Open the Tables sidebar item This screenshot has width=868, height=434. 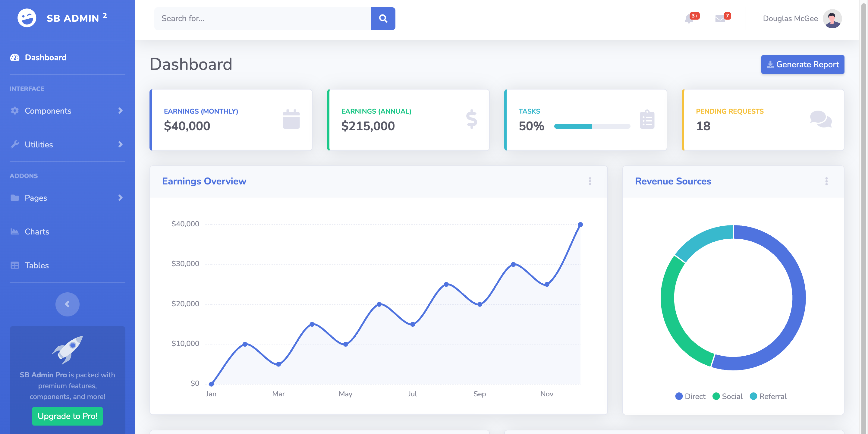point(68,265)
